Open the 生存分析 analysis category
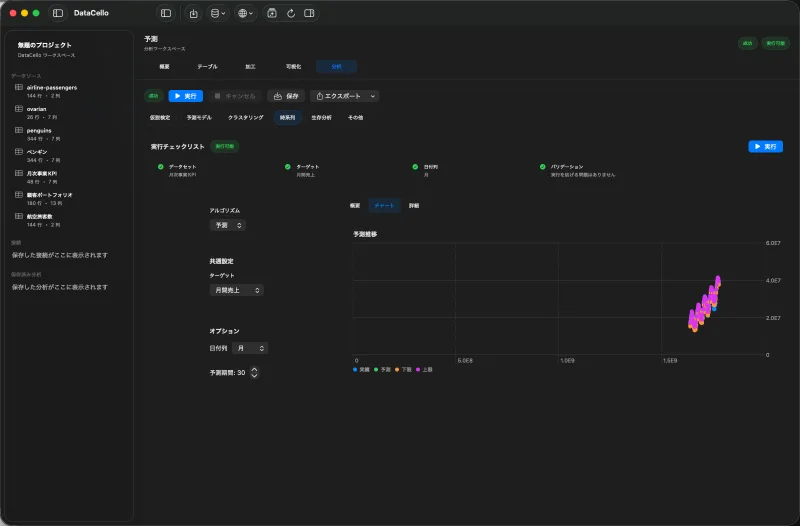The image size is (800, 526). (321, 117)
